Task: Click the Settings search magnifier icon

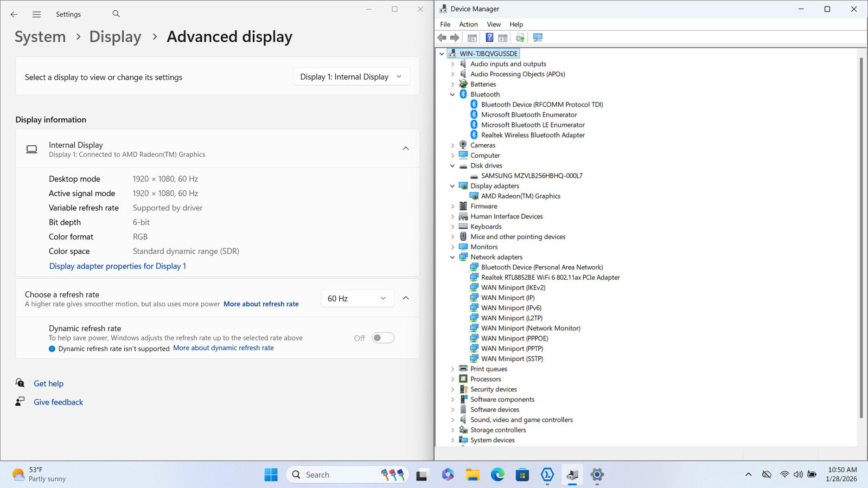Action: tap(116, 14)
